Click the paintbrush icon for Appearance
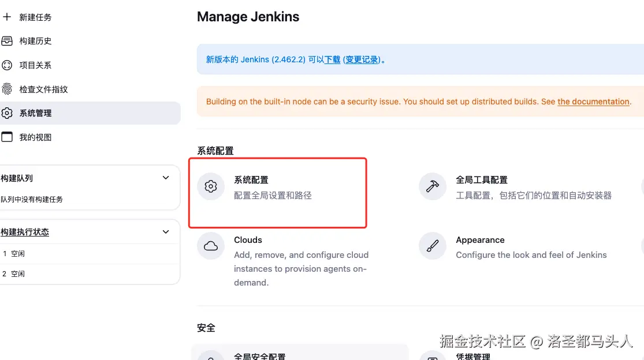Screen dimensions: 644x360 pyautogui.click(x=433, y=246)
